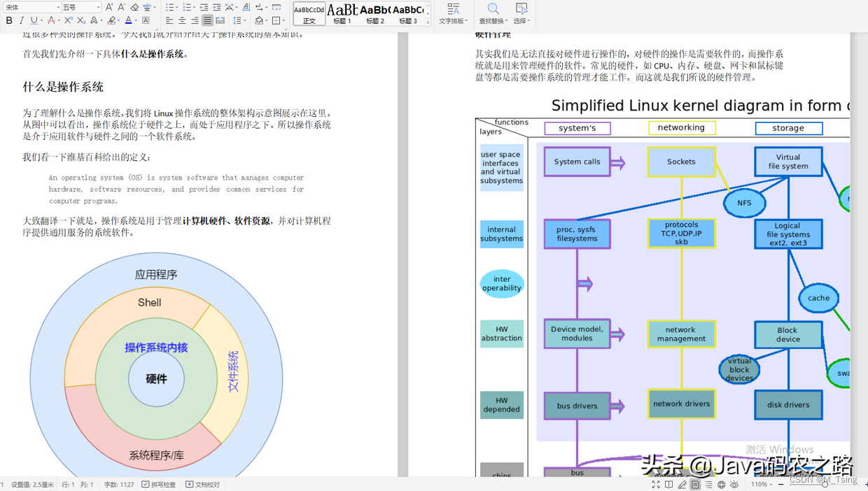Viewport: 868px width, 491px height.
Task: Open sort icon in paragraph group
Action: pos(246,7)
